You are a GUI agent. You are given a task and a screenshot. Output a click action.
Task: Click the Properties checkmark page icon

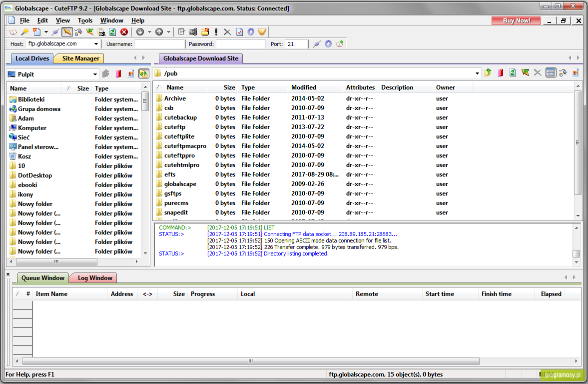click(x=239, y=32)
